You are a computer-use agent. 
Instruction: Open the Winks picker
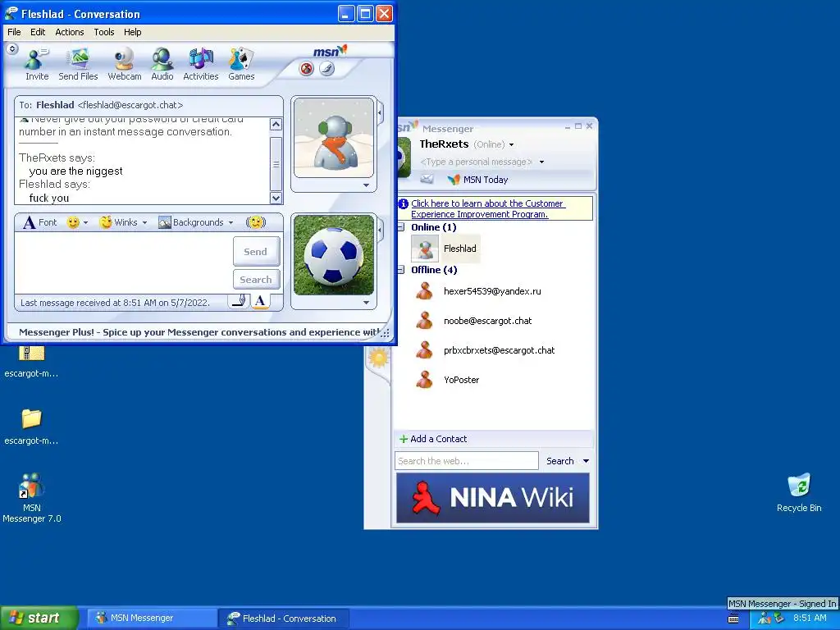pos(119,222)
